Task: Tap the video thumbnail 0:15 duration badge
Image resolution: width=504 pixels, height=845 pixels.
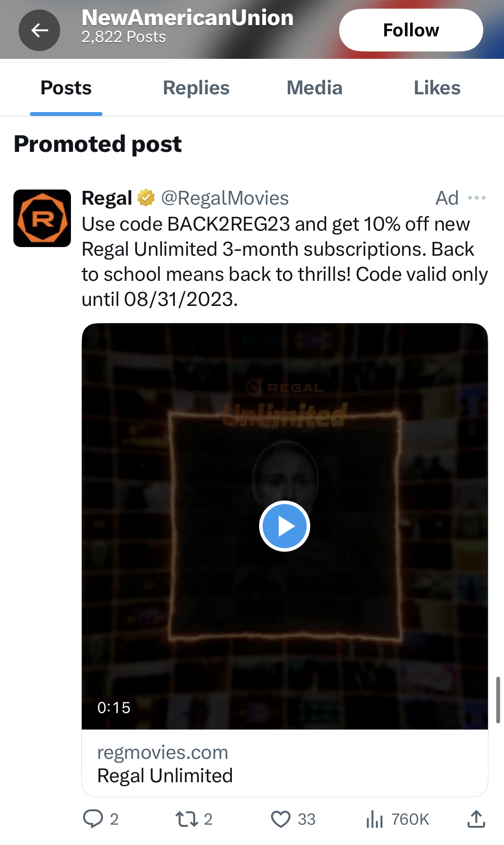Action: coord(114,708)
